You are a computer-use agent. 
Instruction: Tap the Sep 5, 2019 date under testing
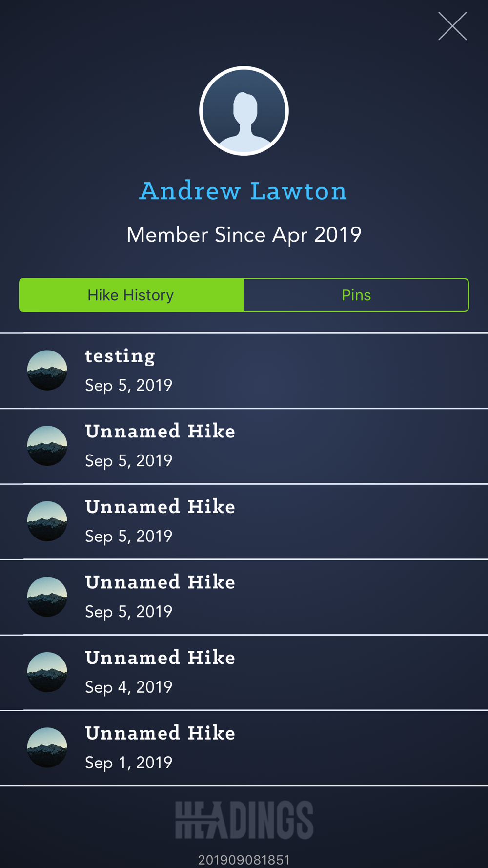point(129,385)
